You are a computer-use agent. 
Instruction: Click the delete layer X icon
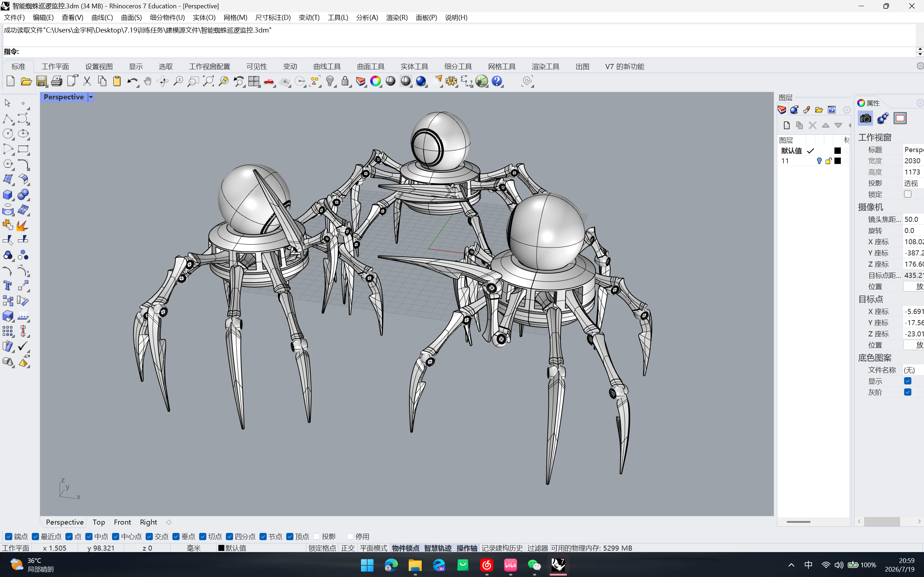pos(813,125)
